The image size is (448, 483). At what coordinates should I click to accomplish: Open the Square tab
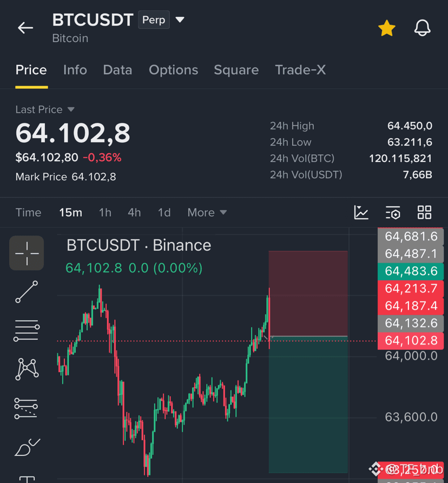tap(236, 70)
